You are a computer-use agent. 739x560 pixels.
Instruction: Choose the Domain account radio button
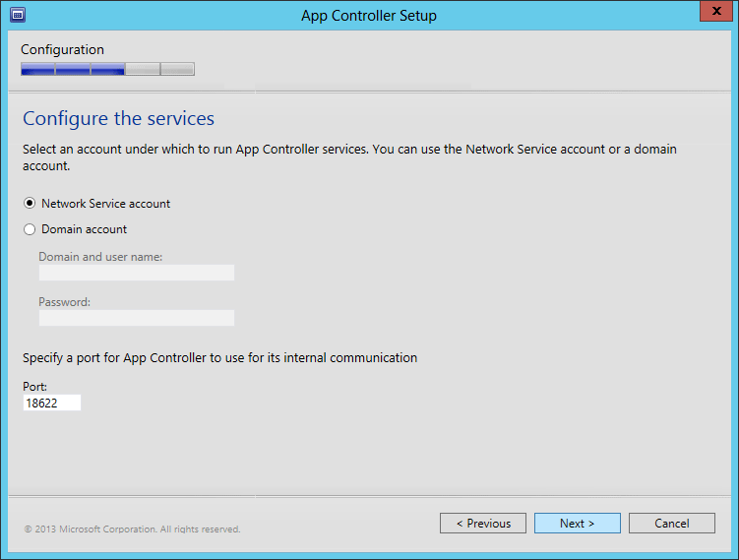(30, 229)
